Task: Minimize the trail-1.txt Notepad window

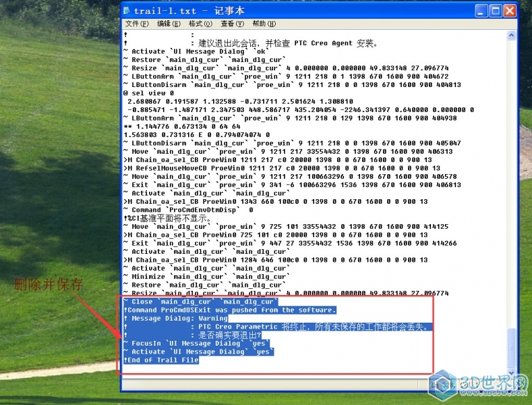Action: click(481, 11)
